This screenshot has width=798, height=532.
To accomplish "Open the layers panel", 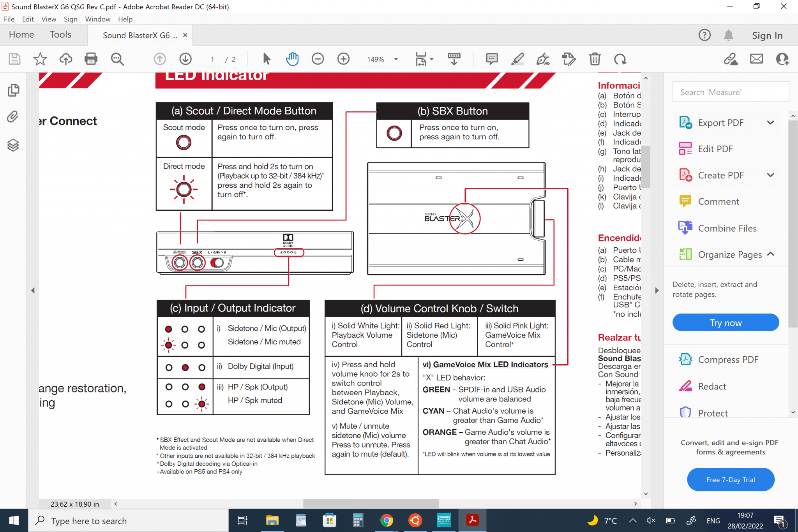I will (x=13, y=145).
